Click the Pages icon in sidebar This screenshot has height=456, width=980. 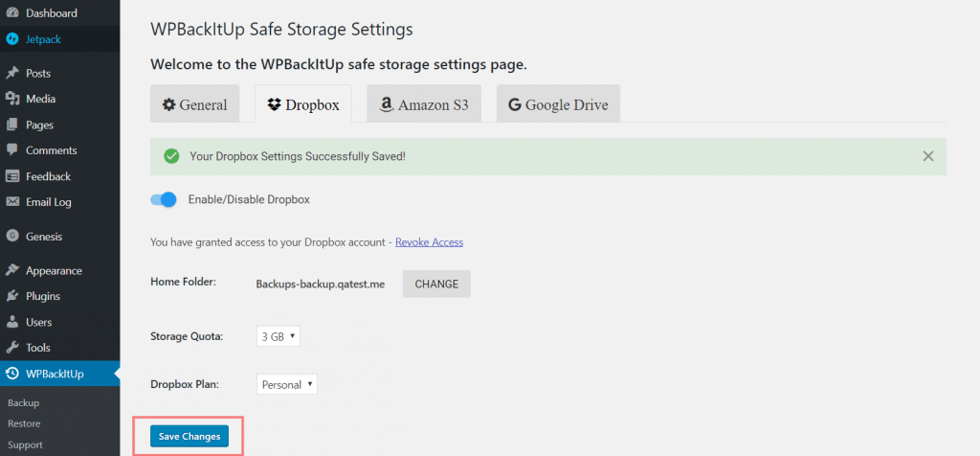coord(11,125)
